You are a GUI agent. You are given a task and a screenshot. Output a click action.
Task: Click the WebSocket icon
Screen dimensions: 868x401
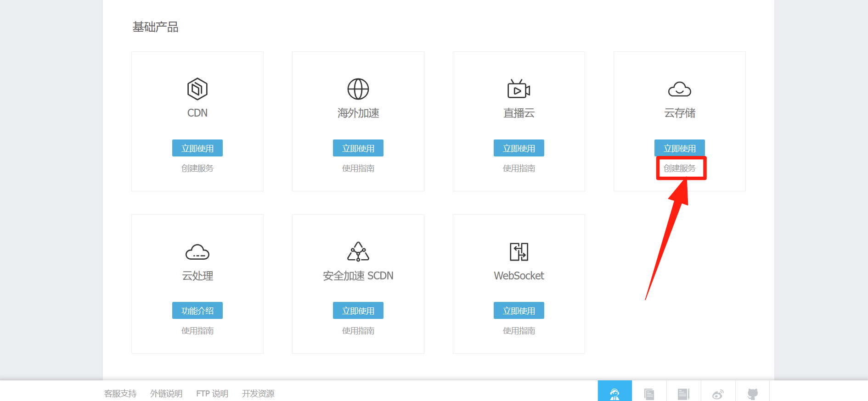(x=519, y=252)
